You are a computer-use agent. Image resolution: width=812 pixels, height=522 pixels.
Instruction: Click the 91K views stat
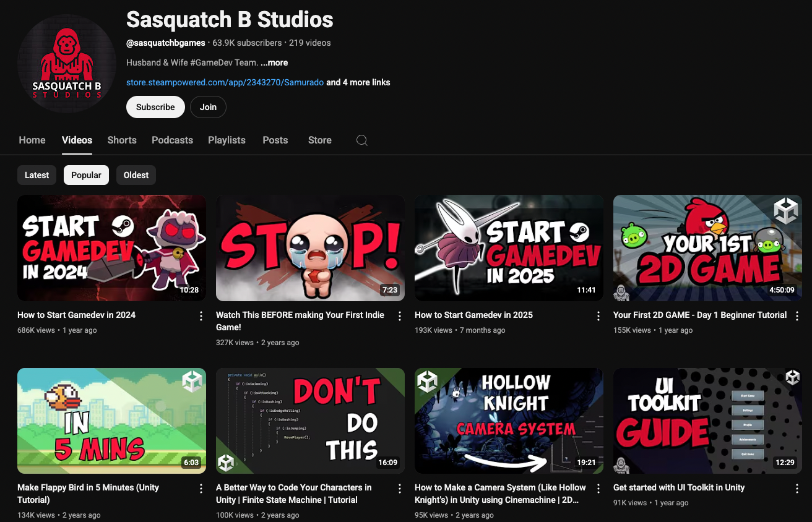coord(630,503)
